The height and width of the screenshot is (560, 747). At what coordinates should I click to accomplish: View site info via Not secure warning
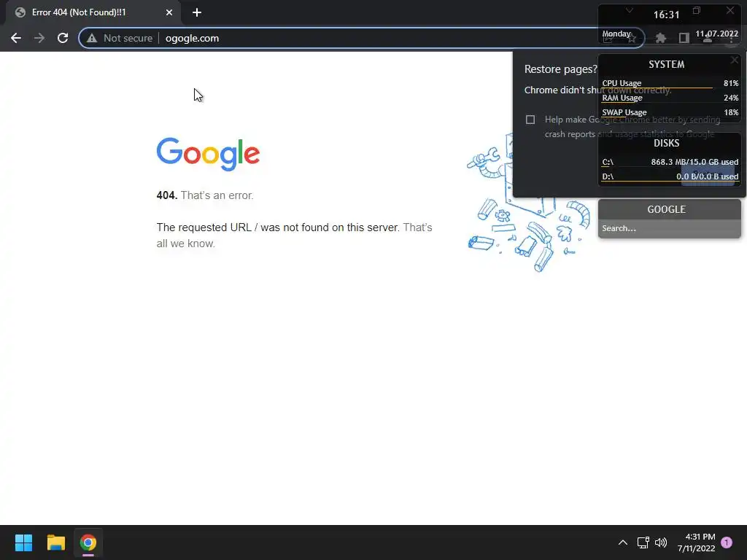(120, 38)
